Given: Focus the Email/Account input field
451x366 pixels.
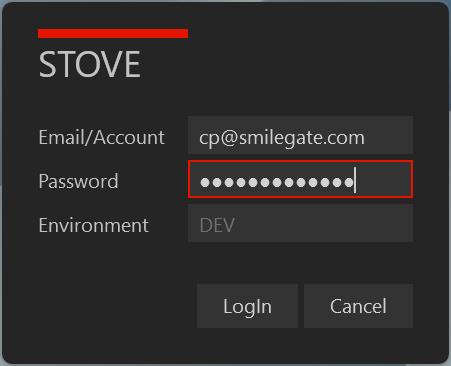Looking at the screenshot, I should 300,135.
